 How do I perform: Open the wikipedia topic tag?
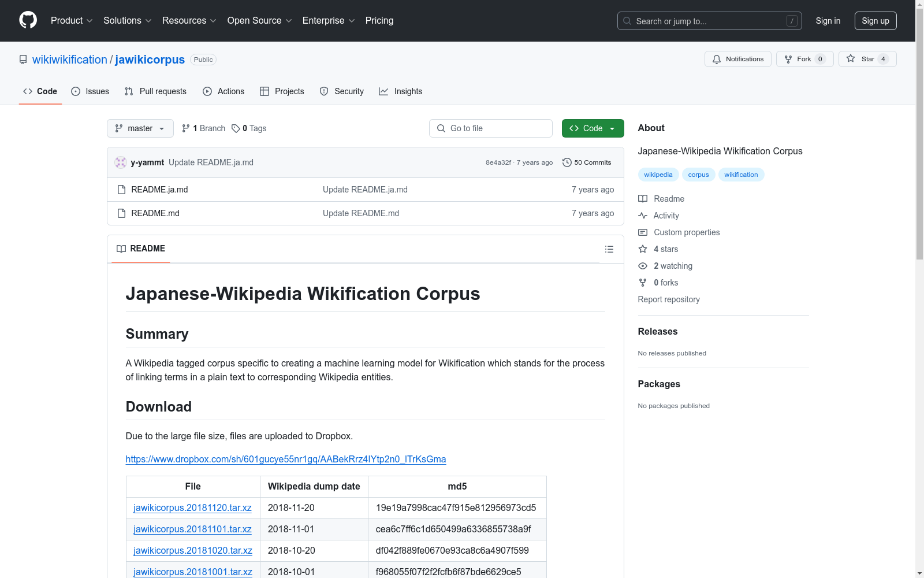pyautogui.click(x=658, y=175)
